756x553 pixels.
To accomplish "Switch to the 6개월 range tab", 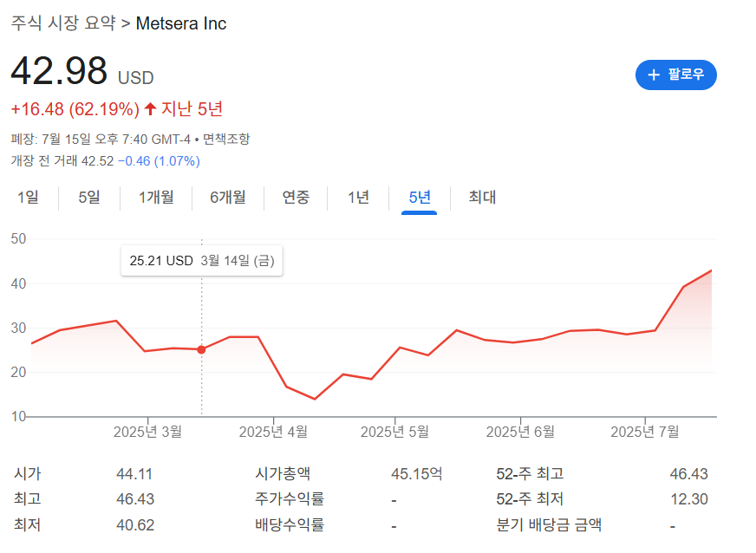I will click(x=227, y=197).
